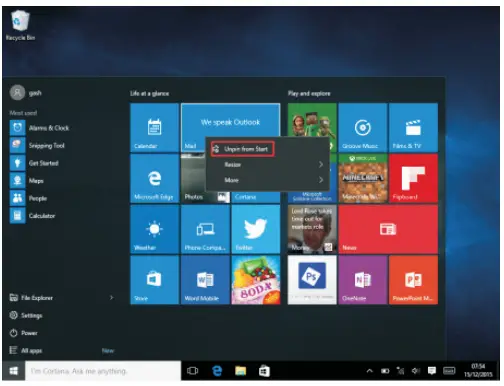This screenshot has height=386, width=504.
Task: Expand the File Explorer jump list arrow
Action: pyautogui.click(x=112, y=298)
